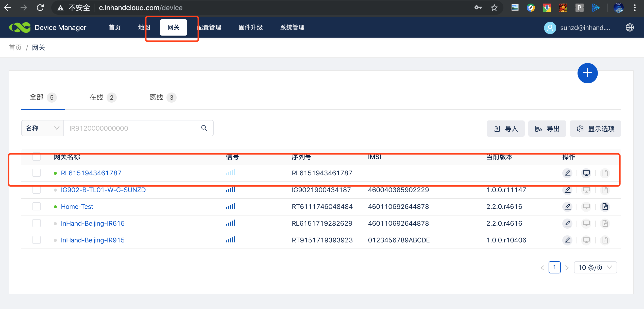Open the 10 条/页 page size dropdown
Screen dimensions: 644x309
click(x=595, y=267)
